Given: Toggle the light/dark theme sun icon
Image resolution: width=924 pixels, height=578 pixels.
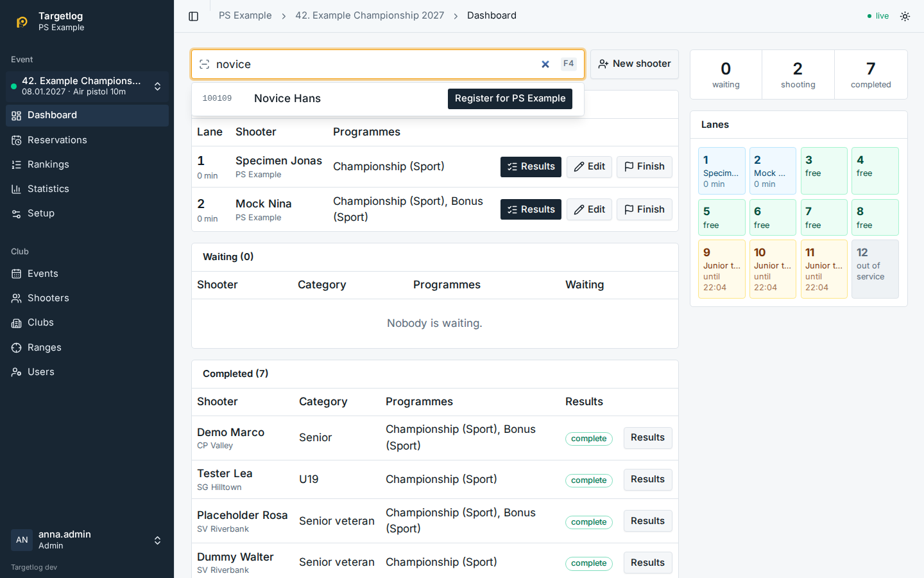Looking at the screenshot, I should pos(905,16).
